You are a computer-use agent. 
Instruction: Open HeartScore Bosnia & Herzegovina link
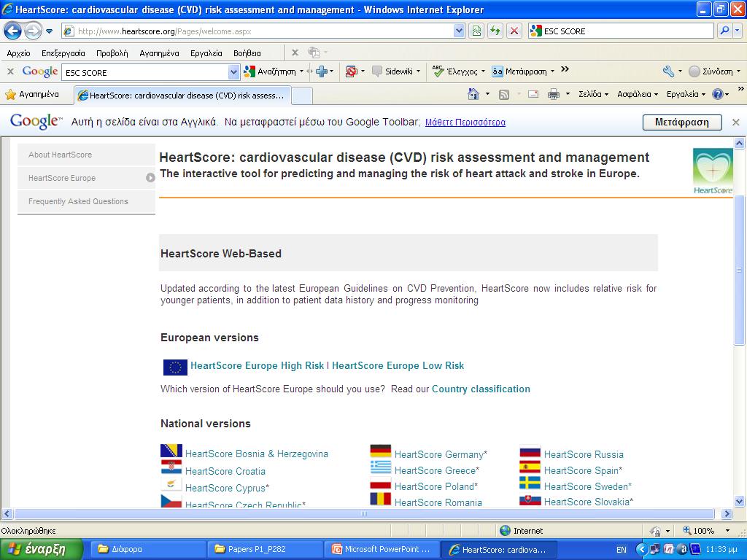(x=256, y=454)
